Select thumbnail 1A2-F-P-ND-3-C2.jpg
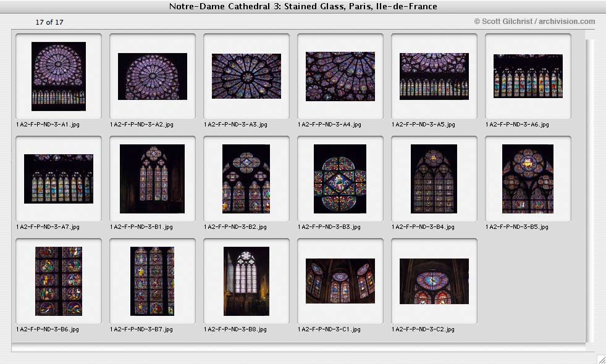Screen dimensions: 606x364 coord(434,281)
